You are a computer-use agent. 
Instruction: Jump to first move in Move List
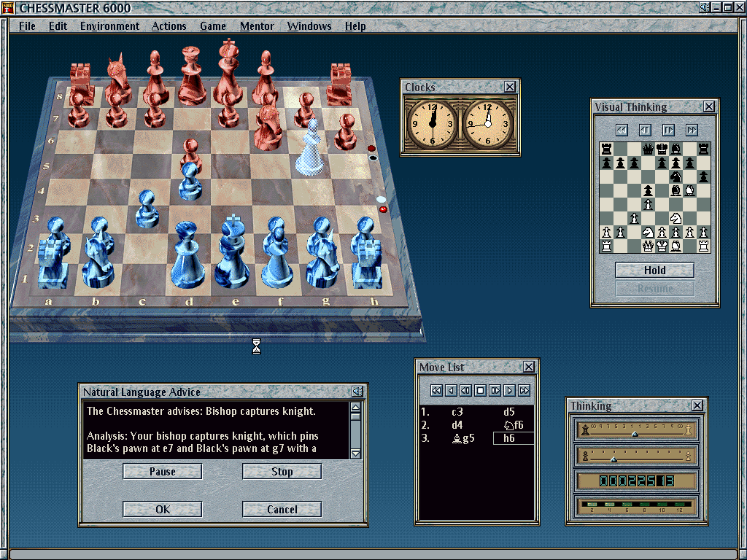436,391
